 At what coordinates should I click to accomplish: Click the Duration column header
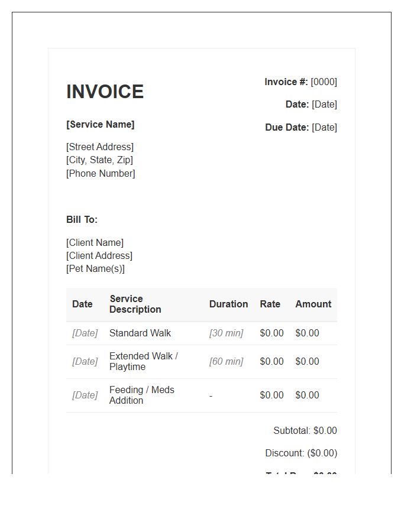coord(228,304)
